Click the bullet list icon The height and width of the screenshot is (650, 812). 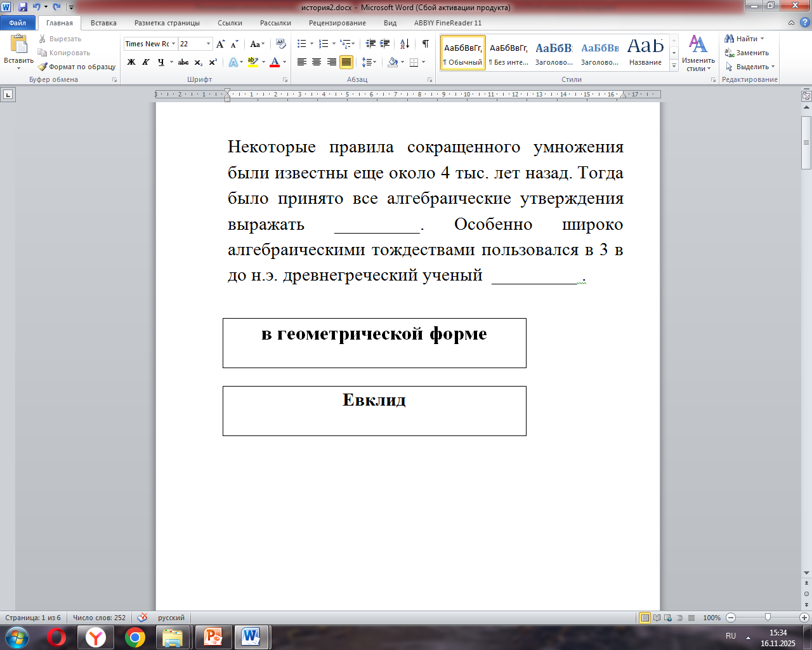(x=302, y=44)
